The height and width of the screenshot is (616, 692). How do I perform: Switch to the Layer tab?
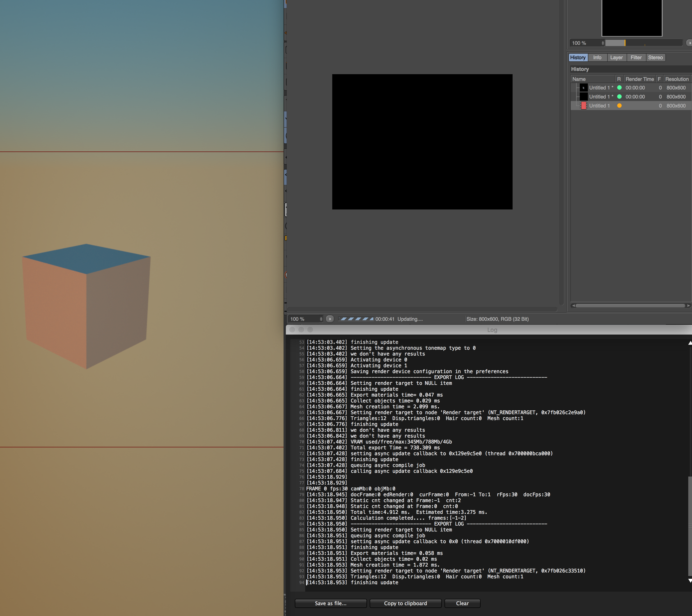616,57
